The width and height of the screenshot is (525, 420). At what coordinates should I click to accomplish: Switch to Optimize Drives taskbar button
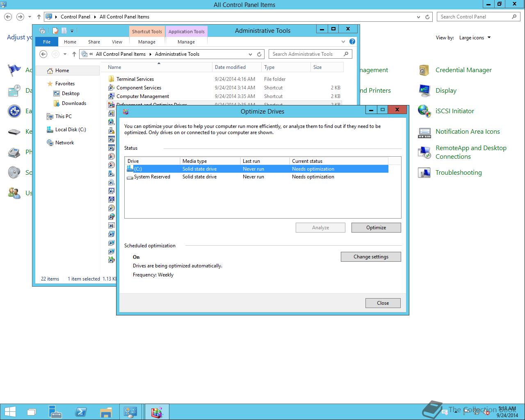tap(157, 412)
